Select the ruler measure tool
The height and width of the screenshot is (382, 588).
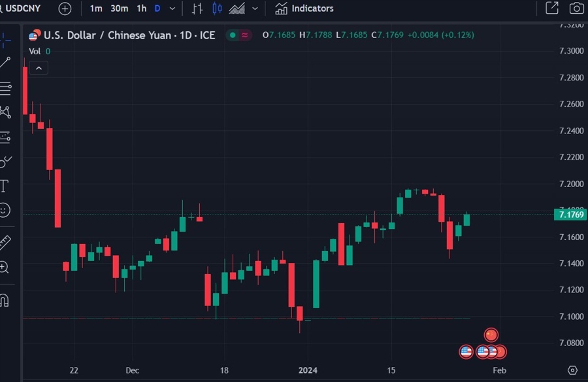tap(5, 242)
